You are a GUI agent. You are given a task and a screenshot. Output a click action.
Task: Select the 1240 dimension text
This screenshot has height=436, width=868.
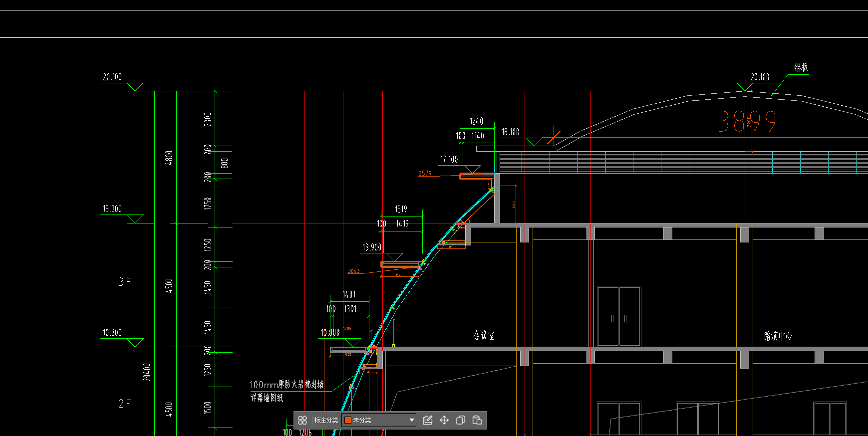click(476, 121)
